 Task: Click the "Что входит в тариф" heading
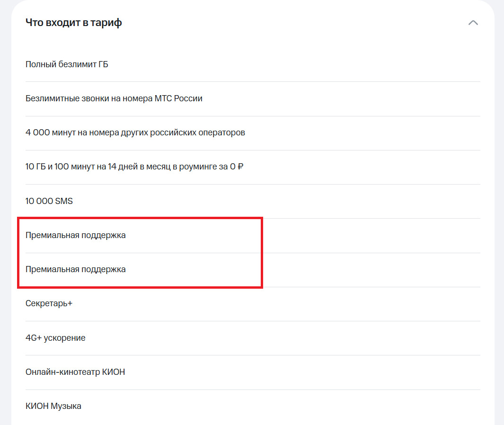pos(73,23)
